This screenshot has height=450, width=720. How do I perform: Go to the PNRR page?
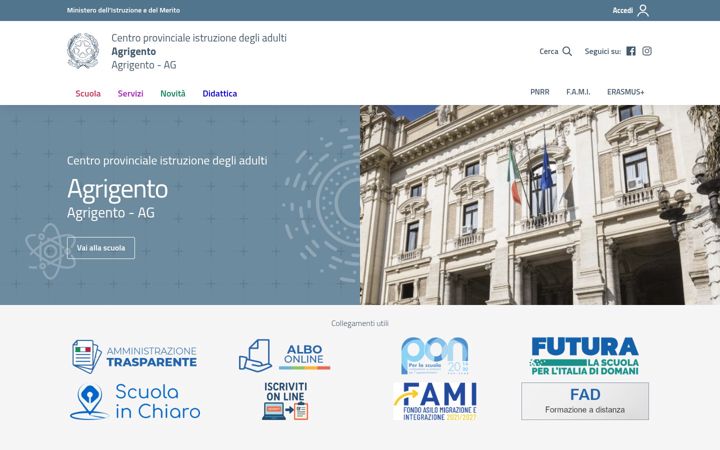[540, 92]
